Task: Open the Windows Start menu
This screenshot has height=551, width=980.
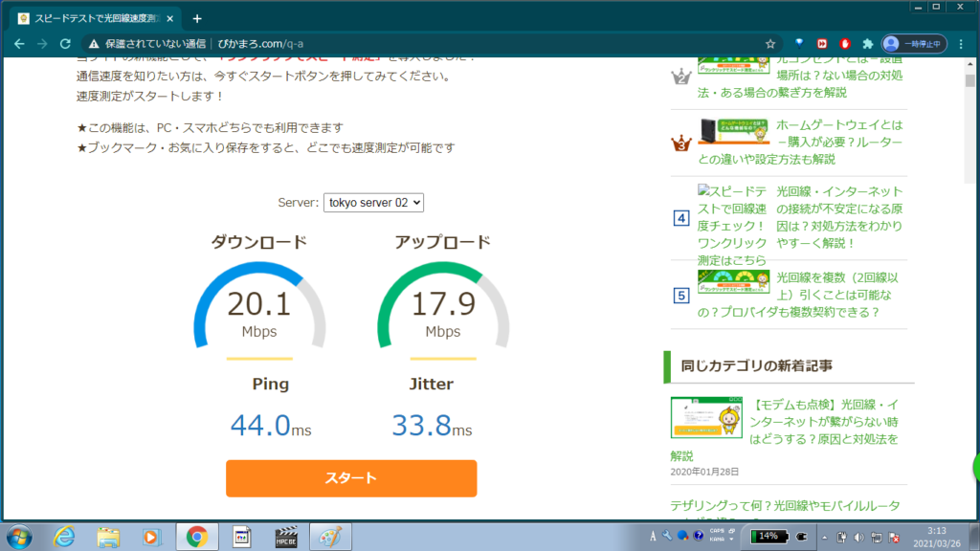Action: tap(19, 538)
